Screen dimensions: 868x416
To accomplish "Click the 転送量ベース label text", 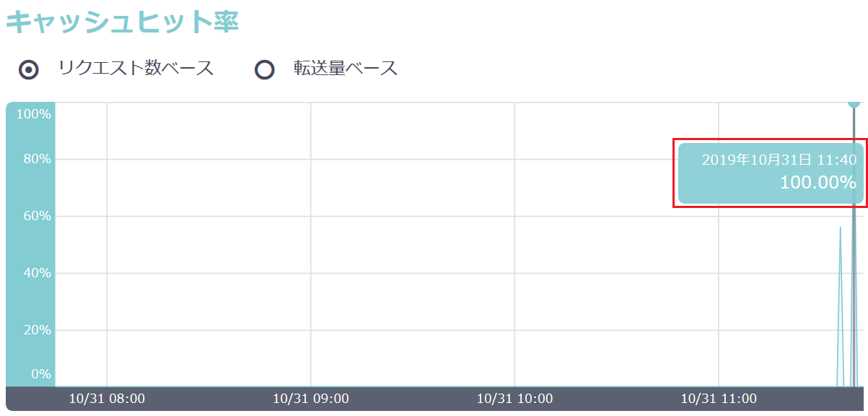I will (x=346, y=69).
